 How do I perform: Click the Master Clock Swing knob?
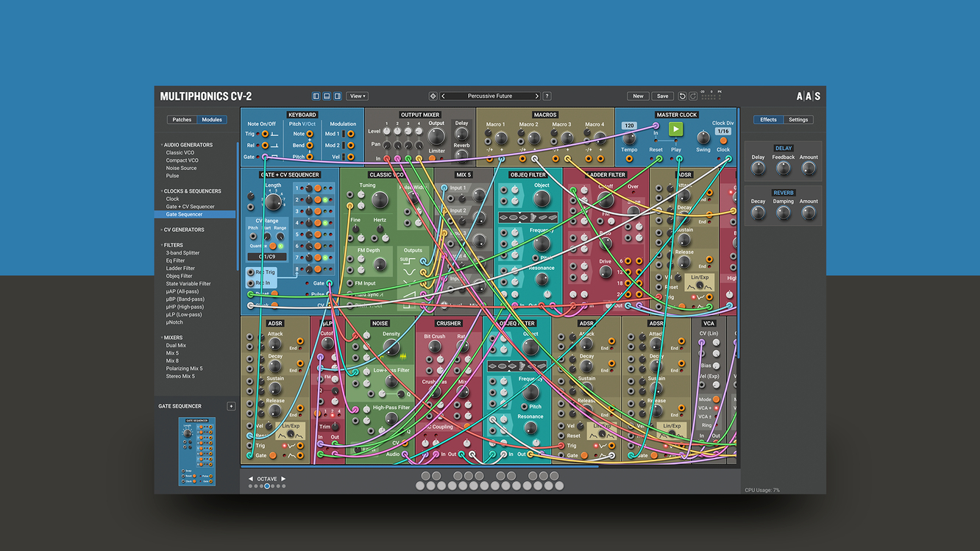703,137
